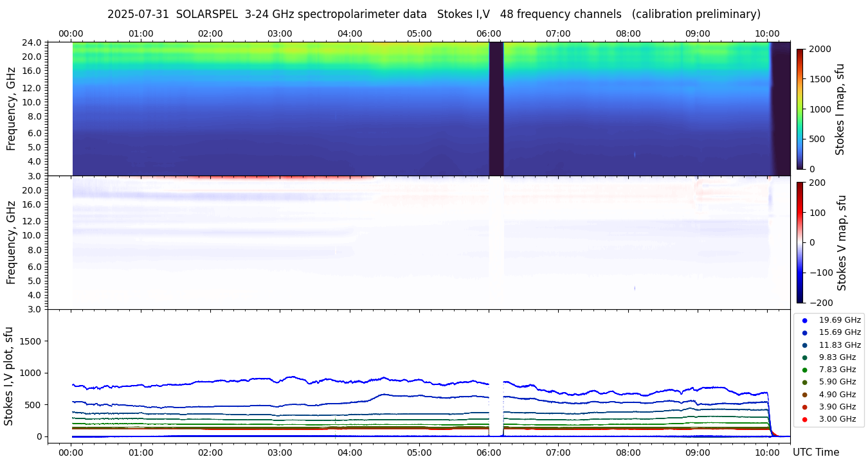Click the Stokes I,V plot y-axis label
This screenshot has height=466, width=868.
click(x=9, y=376)
